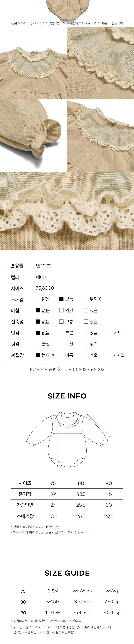This screenshot has width=134, height=644.
Task: Toggle the 봄/가을 season checkbox
Action: click(x=38, y=355)
